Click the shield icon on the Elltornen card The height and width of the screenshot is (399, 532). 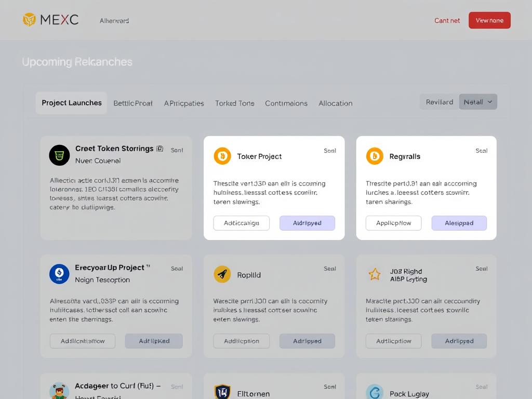pos(222,392)
